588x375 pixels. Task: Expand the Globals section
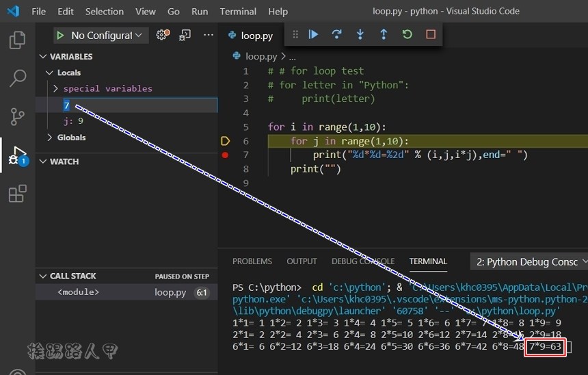(50, 138)
